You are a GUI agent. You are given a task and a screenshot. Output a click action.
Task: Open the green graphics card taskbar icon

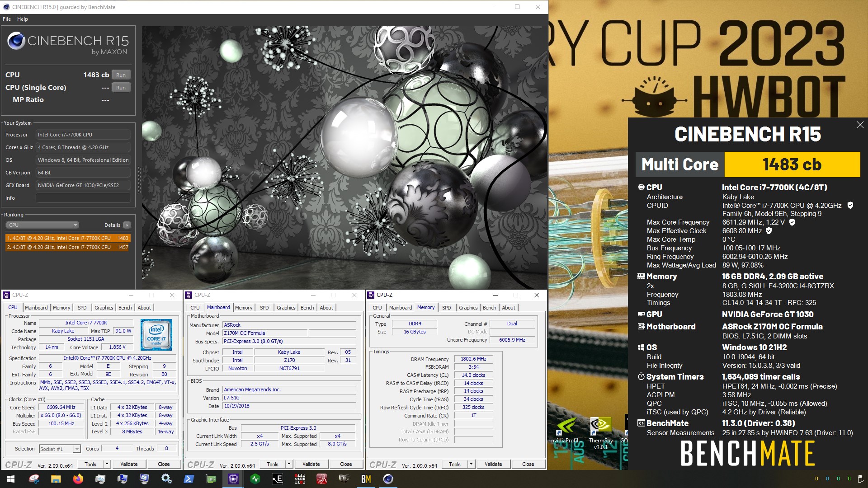pyautogui.click(x=211, y=479)
